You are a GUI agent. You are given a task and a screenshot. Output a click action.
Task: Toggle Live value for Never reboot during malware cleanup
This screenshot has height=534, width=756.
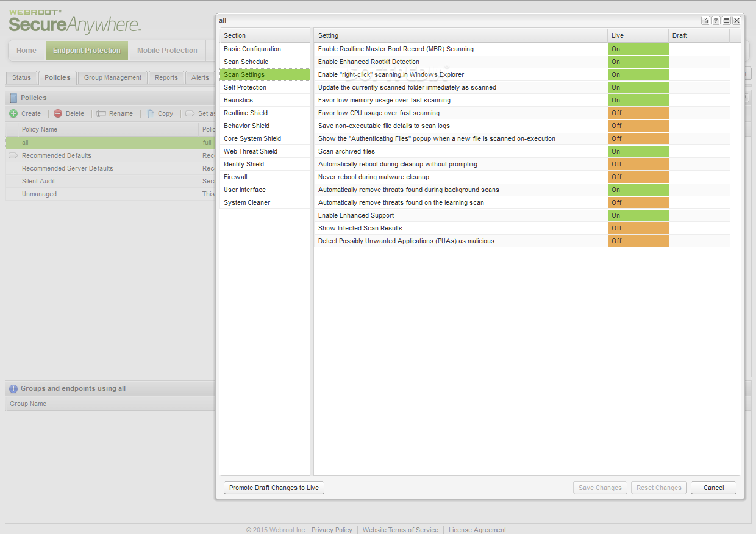(x=638, y=177)
